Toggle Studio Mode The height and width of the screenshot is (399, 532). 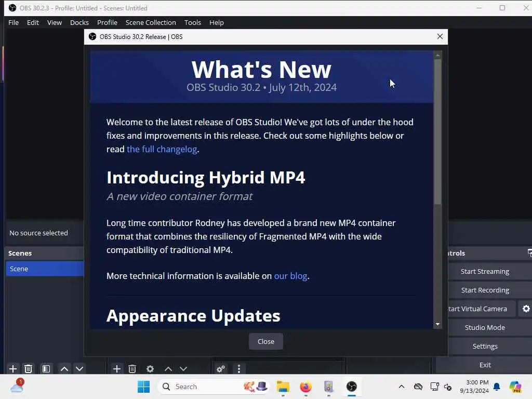485,327
